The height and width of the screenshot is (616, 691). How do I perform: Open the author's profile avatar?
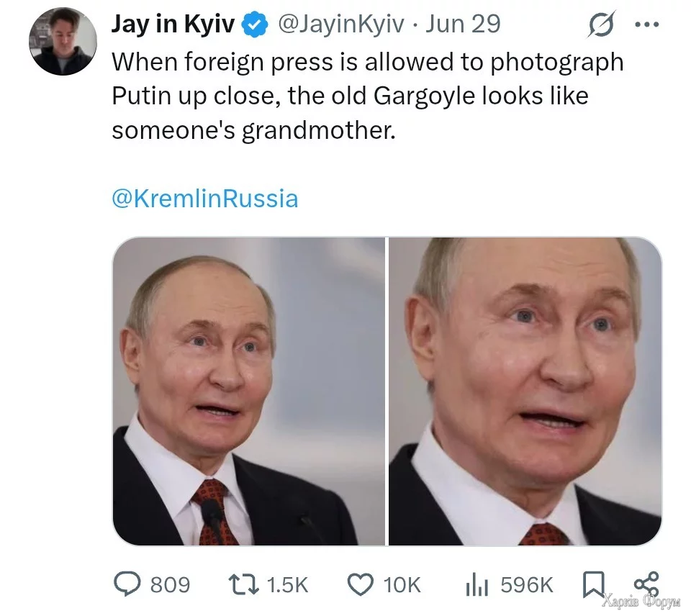pyautogui.click(x=62, y=43)
